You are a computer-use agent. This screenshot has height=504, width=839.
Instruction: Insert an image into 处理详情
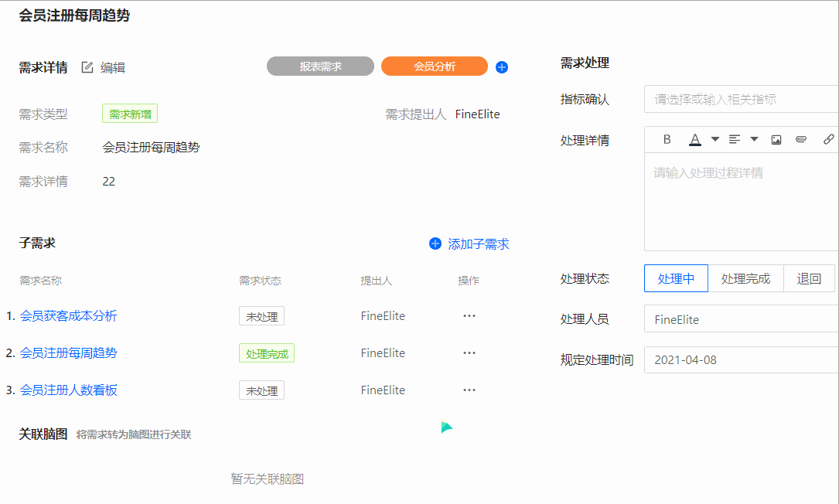(776, 139)
